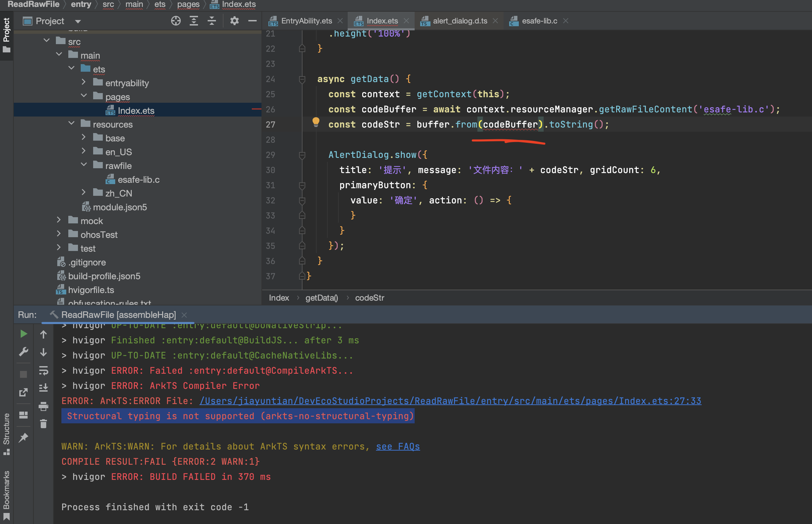The height and width of the screenshot is (524, 812).
Task: Toggle code fold marker at line 37
Action: (x=302, y=276)
